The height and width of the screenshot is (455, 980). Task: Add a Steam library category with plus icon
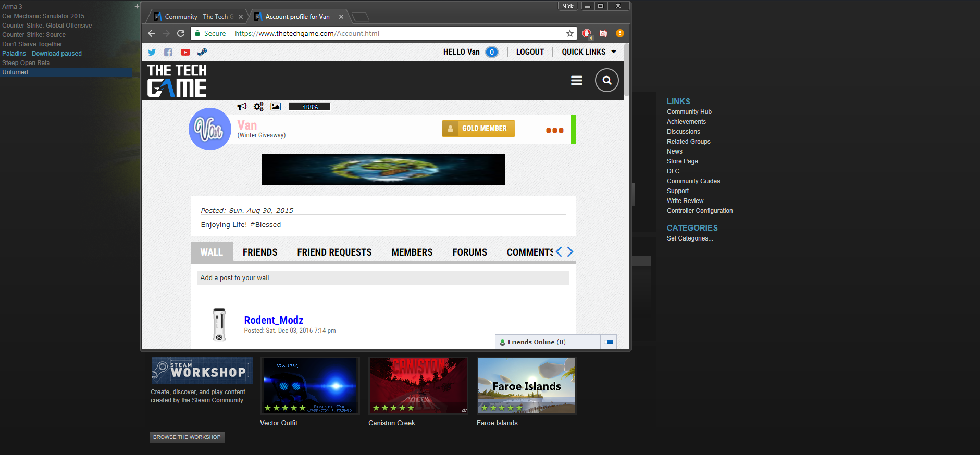click(x=137, y=6)
